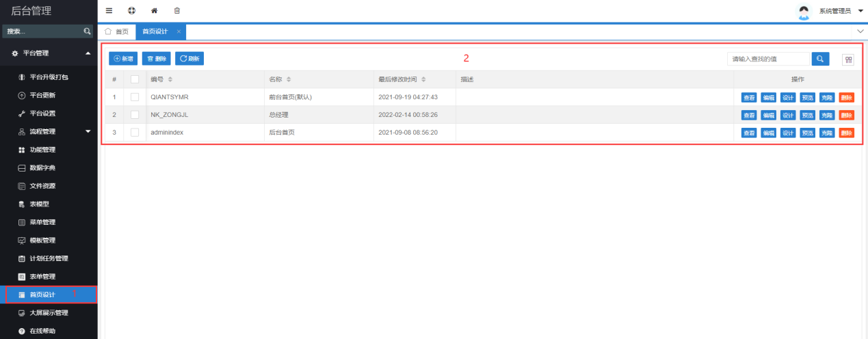Screen dimensions: 868x339
Task: Click the 新增 button
Action: (123, 59)
